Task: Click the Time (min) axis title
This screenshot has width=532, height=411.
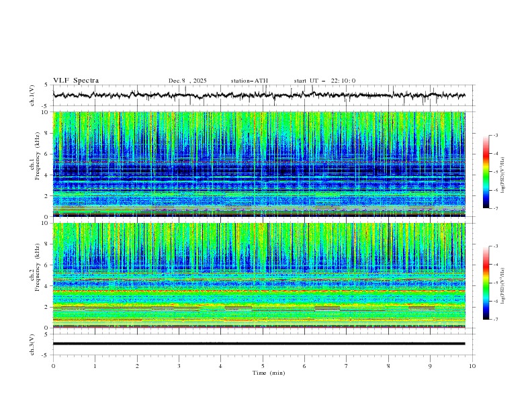Action: pos(269,373)
